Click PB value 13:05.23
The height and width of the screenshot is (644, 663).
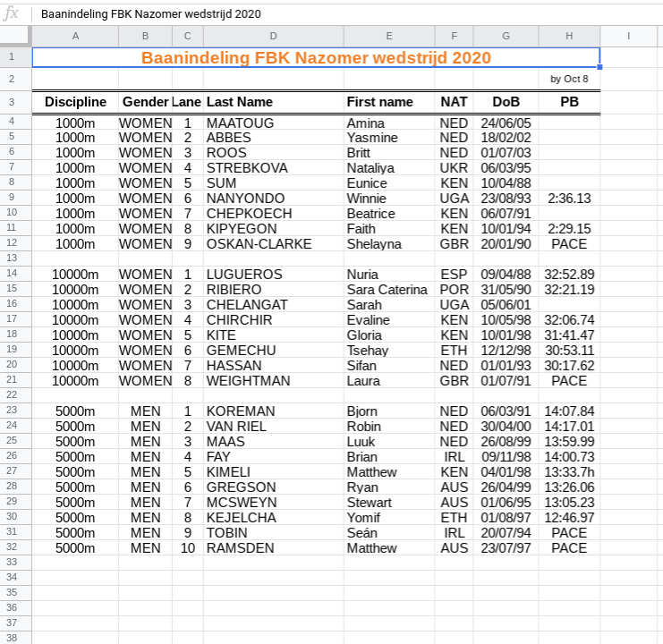click(x=569, y=503)
